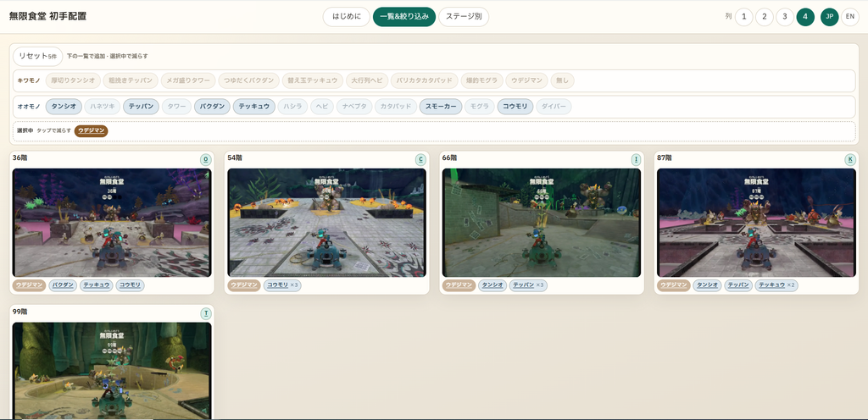Toggle the ハネツキ filter chip

(x=103, y=107)
